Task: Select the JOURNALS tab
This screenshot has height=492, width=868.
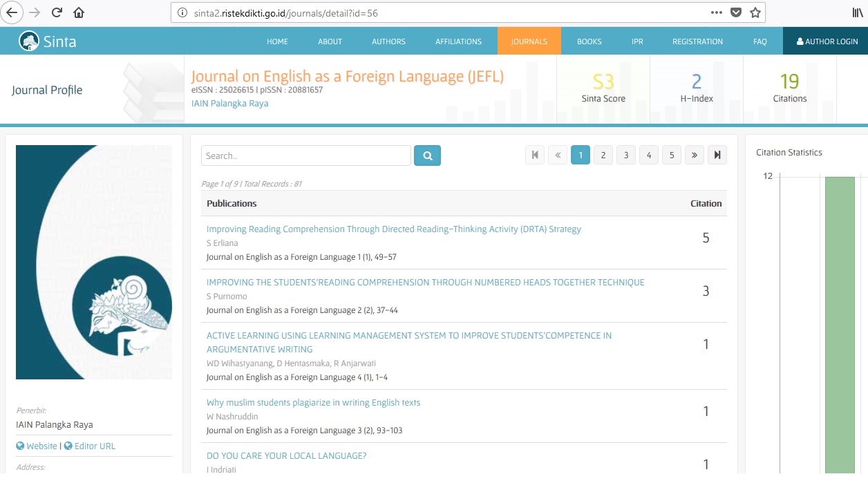Action: 529,41
